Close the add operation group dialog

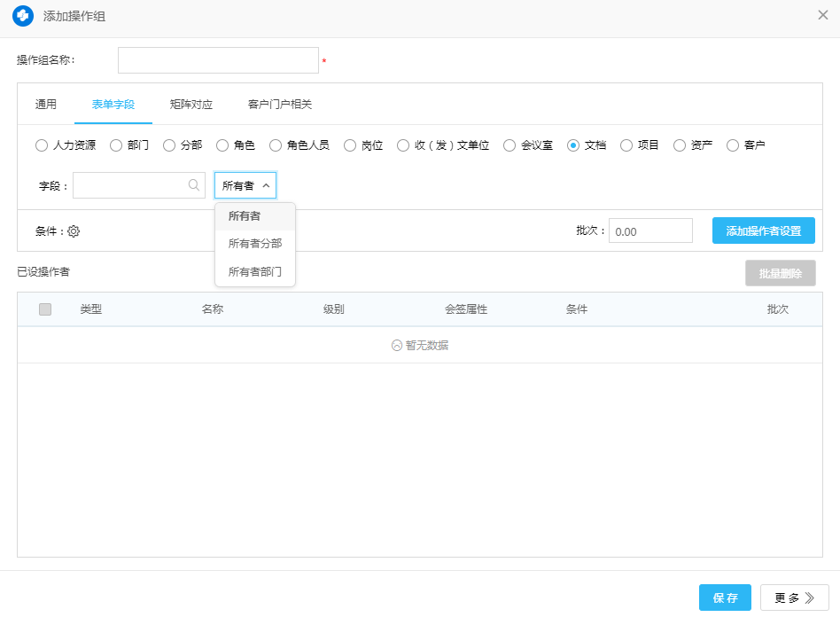[822, 15]
